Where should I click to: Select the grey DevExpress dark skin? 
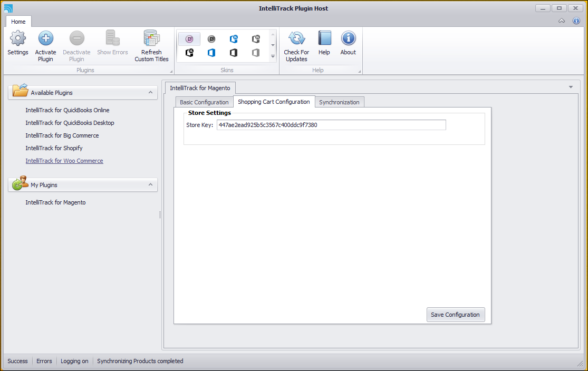(x=211, y=39)
